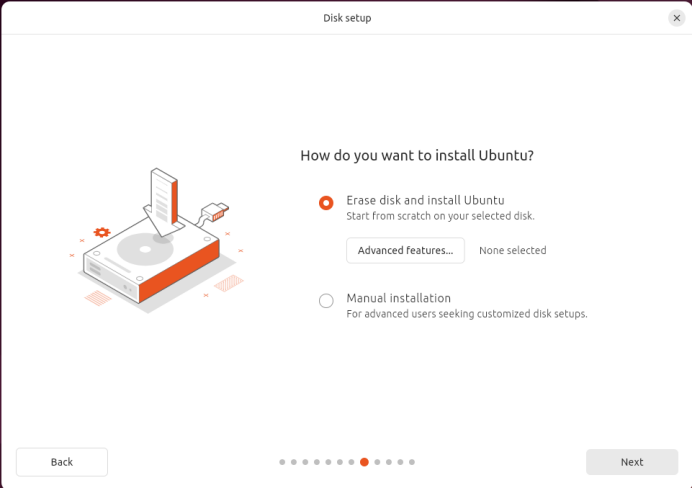This screenshot has width=692, height=489.
Task: Click the dot right after the orange one
Action: (x=376, y=462)
